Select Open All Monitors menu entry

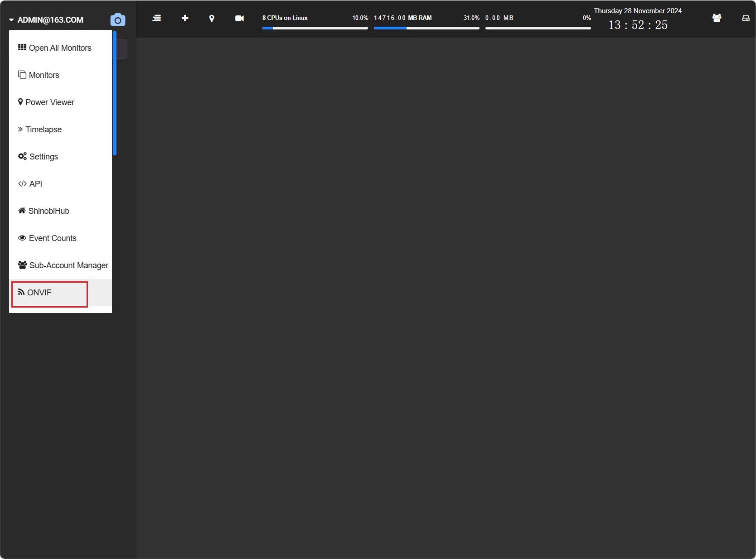[x=60, y=48]
